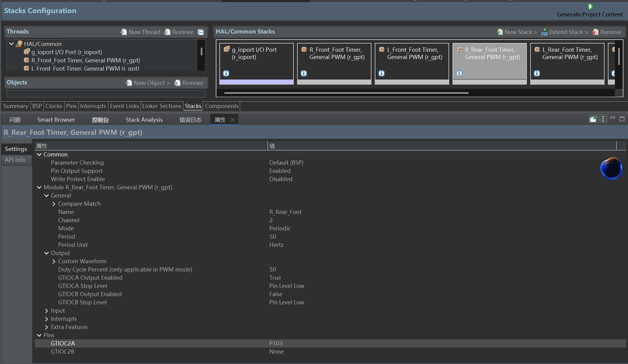
Task: Collapse the Pins property group
Action: [39, 335]
